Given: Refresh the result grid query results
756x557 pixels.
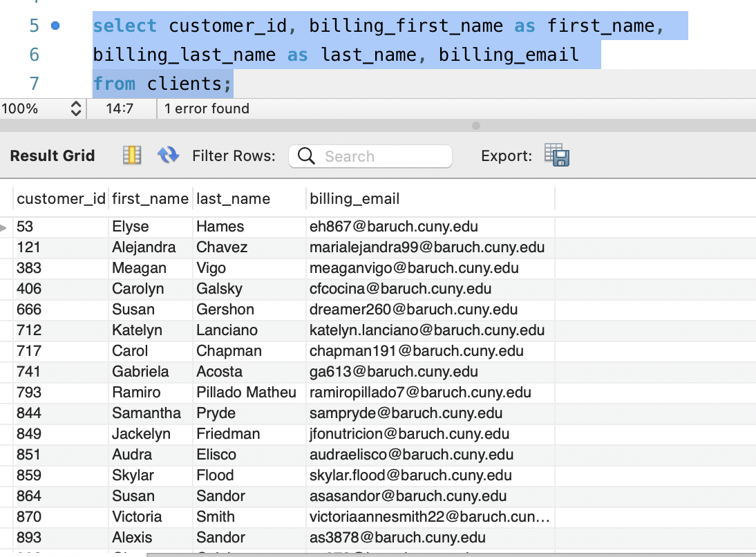Looking at the screenshot, I should [167, 155].
